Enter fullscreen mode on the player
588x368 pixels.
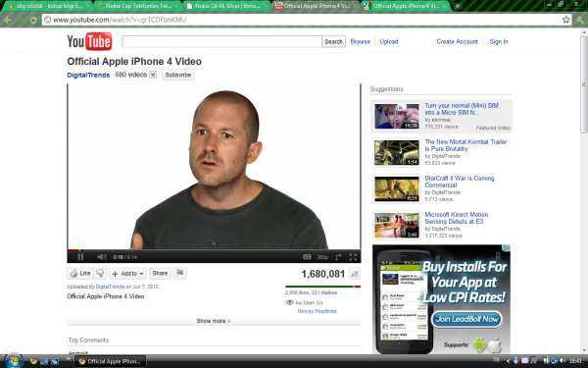pyautogui.click(x=353, y=257)
